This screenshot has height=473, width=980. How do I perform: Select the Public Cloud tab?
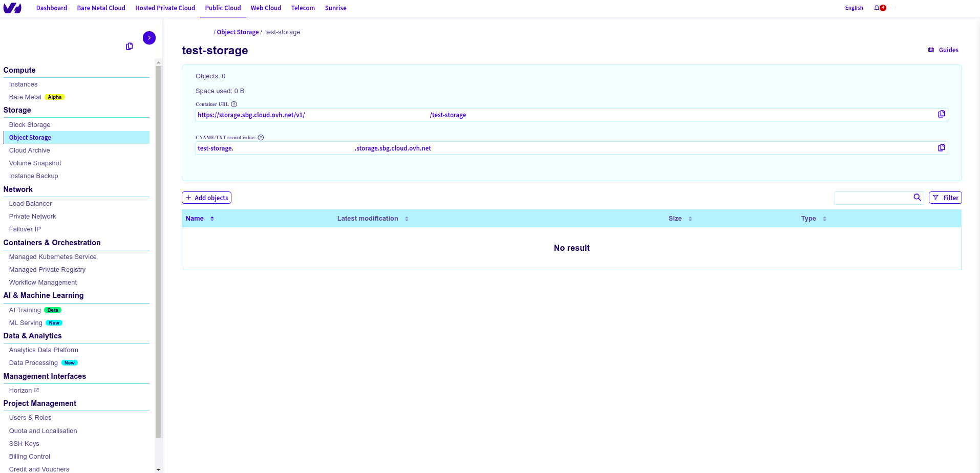coord(223,8)
